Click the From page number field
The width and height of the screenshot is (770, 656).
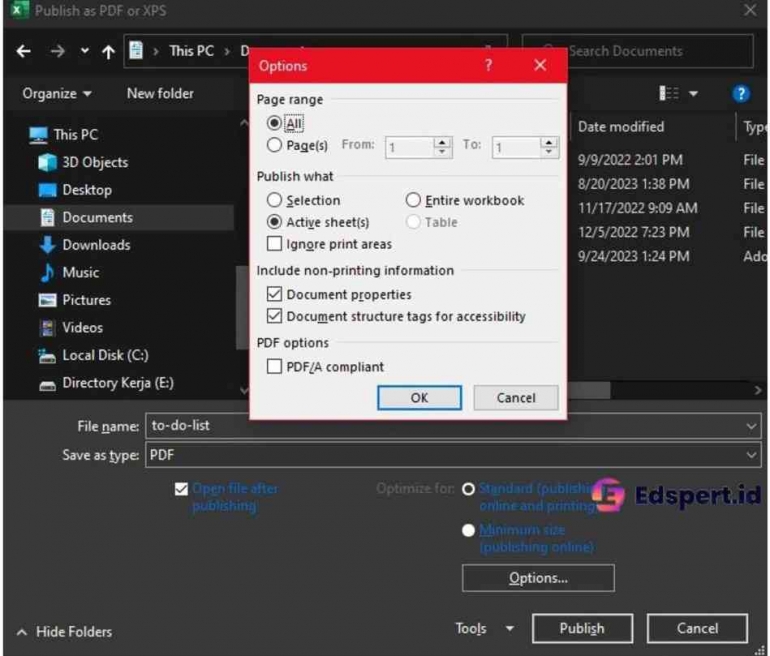(410, 147)
